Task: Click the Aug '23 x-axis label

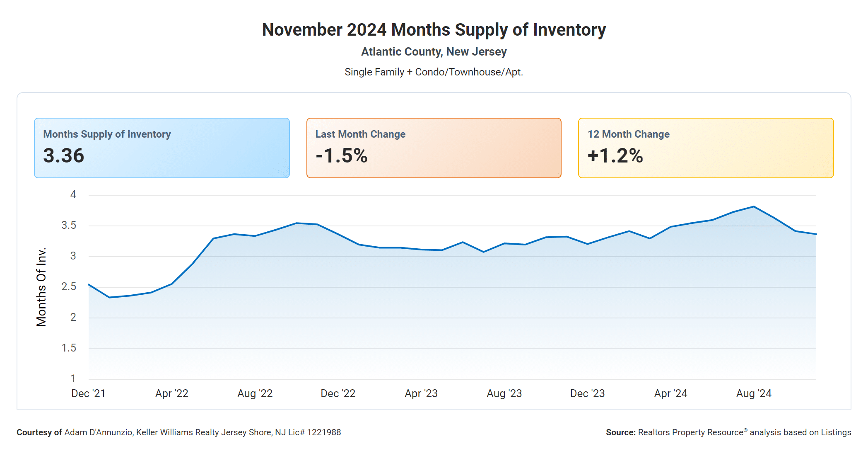Action: coord(504,393)
